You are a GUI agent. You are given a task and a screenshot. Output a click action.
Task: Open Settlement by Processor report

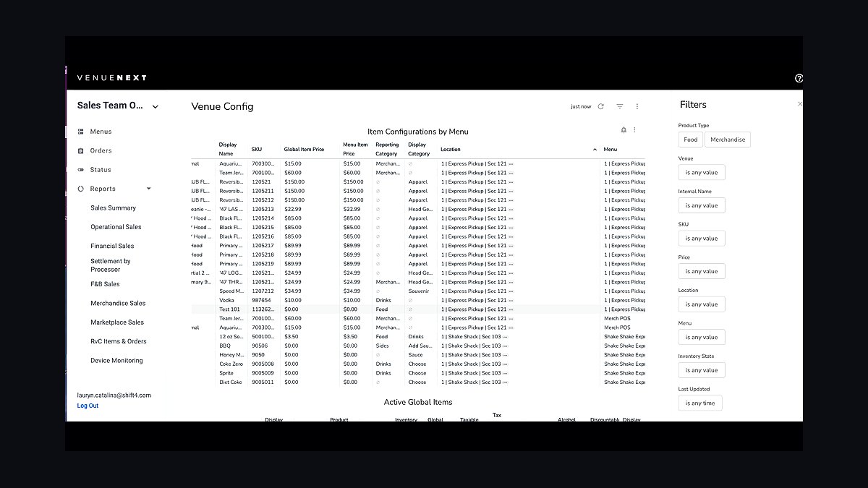tap(111, 265)
